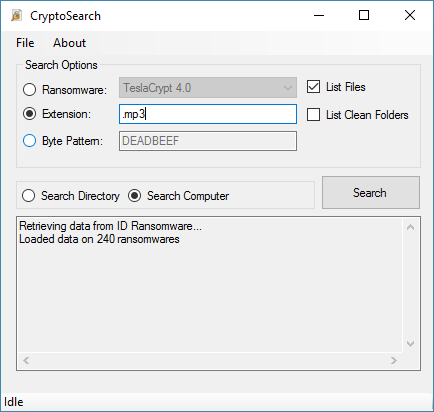Uncheck the List Files checkbox
This screenshot has width=434, height=412.
[x=313, y=87]
